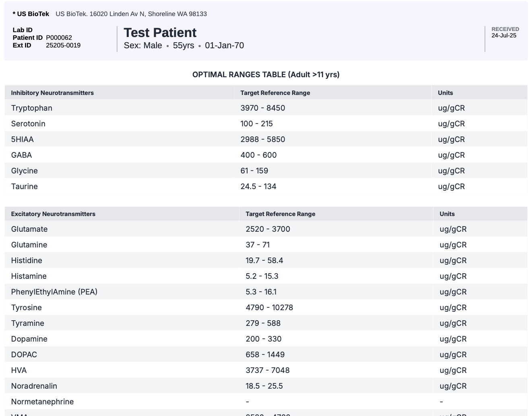This screenshot has height=416, width=532.
Task: Select Patient ID value P000062
Action: (59, 38)
